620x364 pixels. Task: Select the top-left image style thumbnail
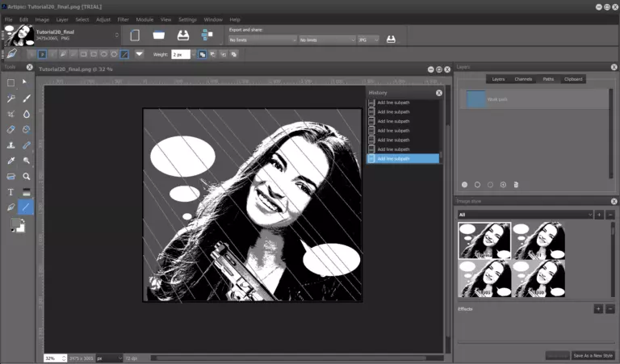[484, 241]
